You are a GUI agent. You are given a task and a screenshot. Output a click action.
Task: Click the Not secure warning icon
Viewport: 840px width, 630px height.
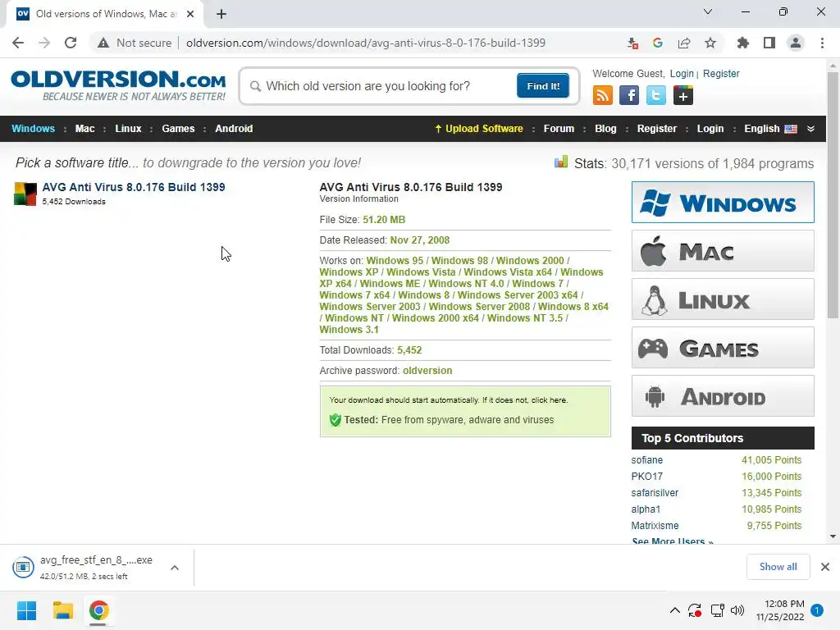(x=103, y=43)
